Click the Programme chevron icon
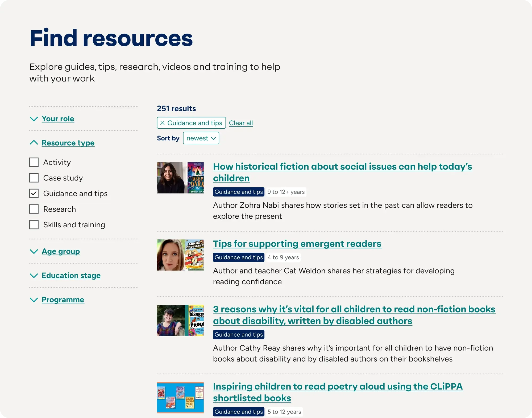Image resolution: width=532 pixels, height=418 pixels. point(34,300)
